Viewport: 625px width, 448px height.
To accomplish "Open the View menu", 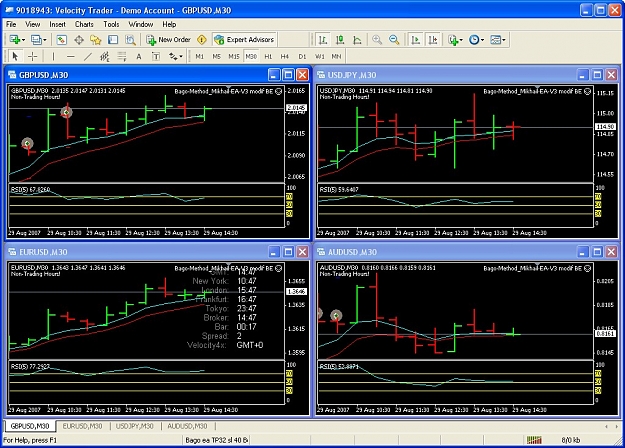I will [33, 24].
